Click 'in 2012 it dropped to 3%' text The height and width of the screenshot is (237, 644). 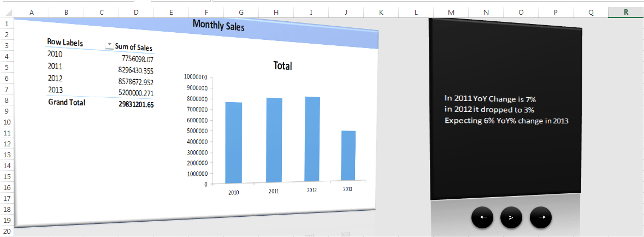[489, 110]
